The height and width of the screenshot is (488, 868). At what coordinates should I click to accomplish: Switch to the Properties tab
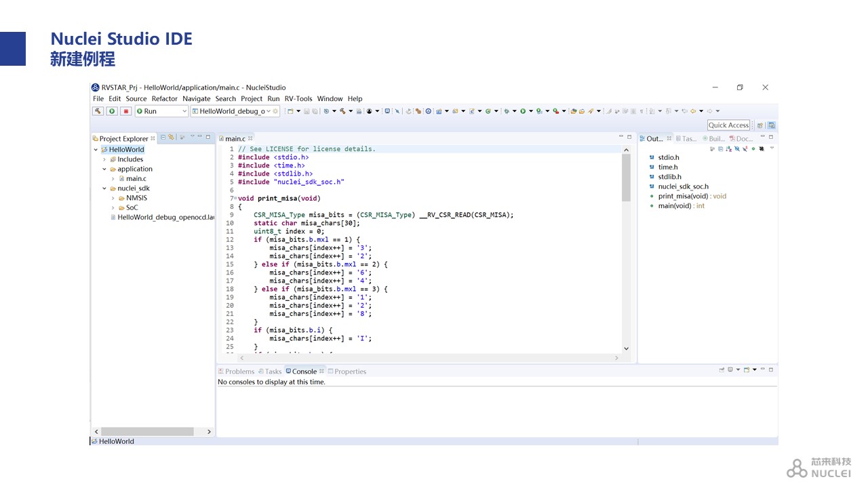347,371
